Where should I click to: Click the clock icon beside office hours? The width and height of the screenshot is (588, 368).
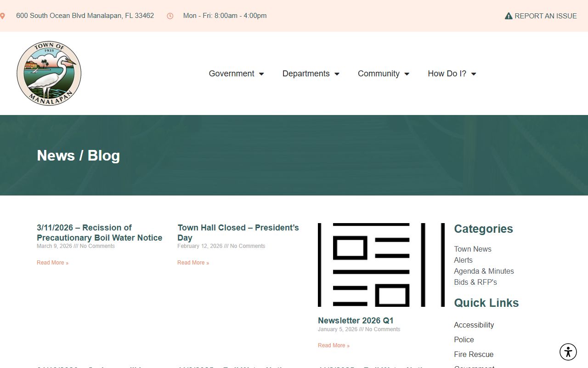click(170, 16)
